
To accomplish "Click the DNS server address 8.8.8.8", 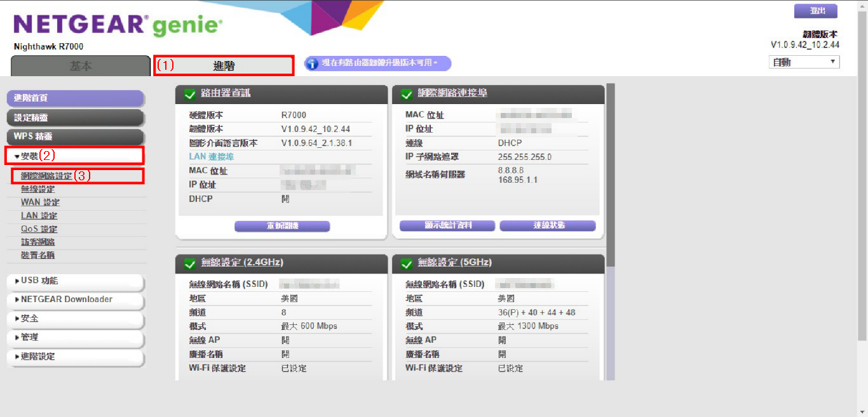I will pyautogui.click(x=511, y=171).
